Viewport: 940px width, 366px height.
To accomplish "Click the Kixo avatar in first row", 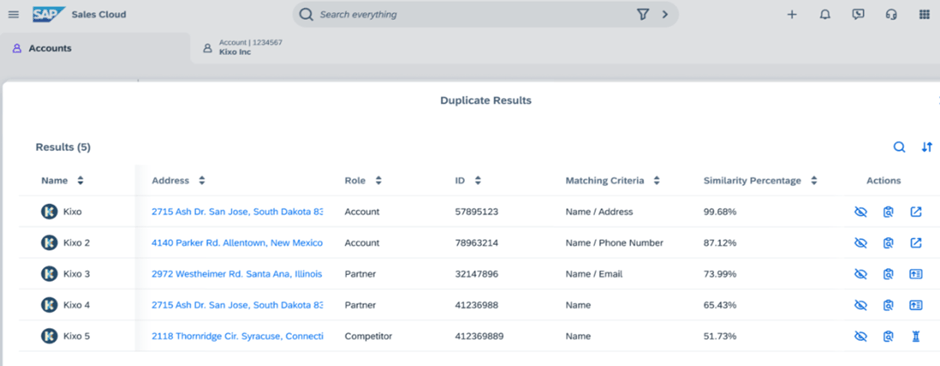I will tap(49, 211).
